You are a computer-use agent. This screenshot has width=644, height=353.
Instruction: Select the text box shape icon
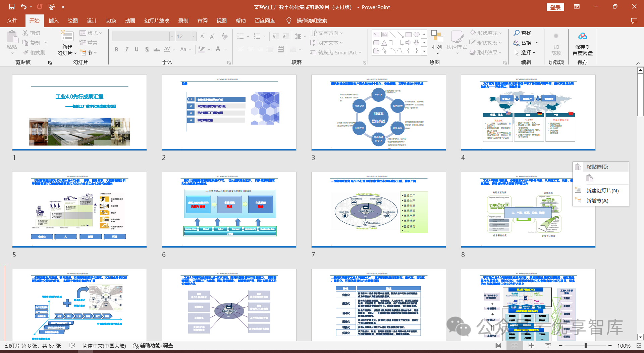click(x=376, y=35)
